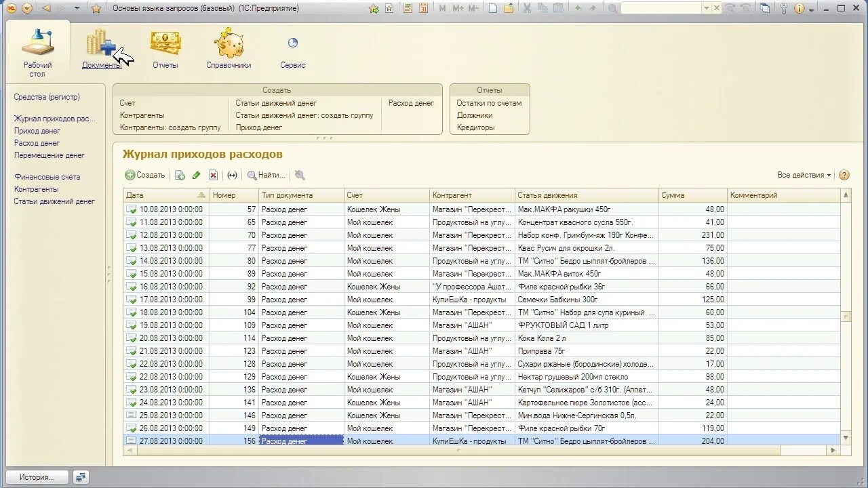The image size is (868, 488).
Task: Click the search input field in title bar
Action: 661,8
